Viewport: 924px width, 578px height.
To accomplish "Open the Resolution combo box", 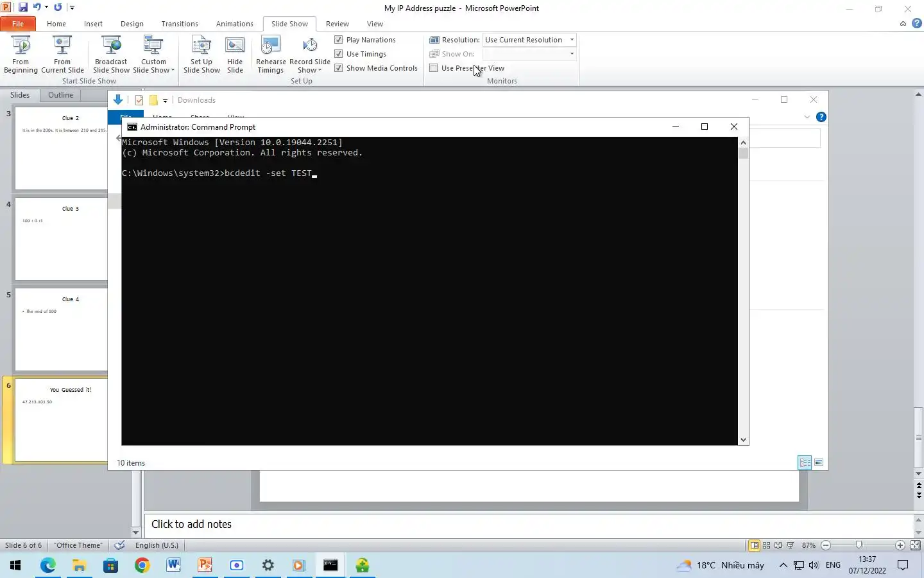I will pyautogui.click(x=529, y=40).
